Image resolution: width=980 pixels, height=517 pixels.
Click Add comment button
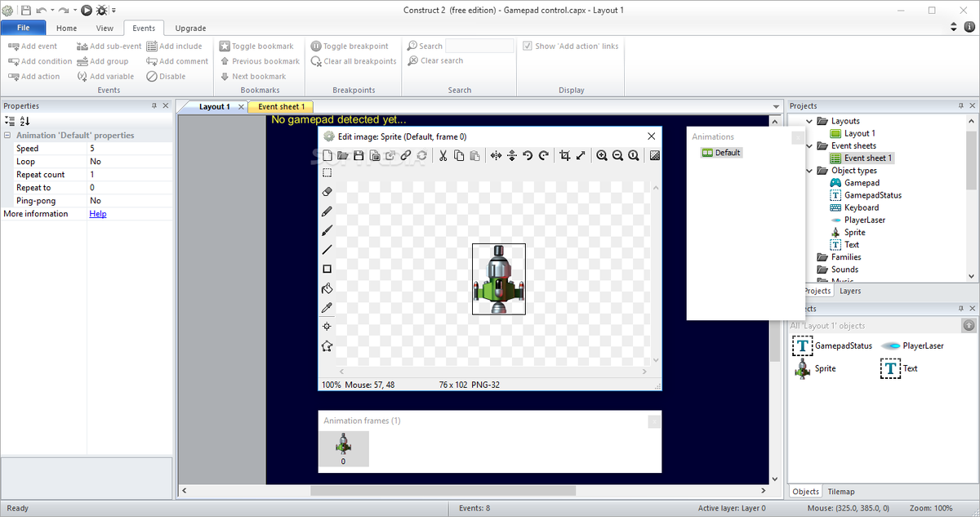(177, 61)
